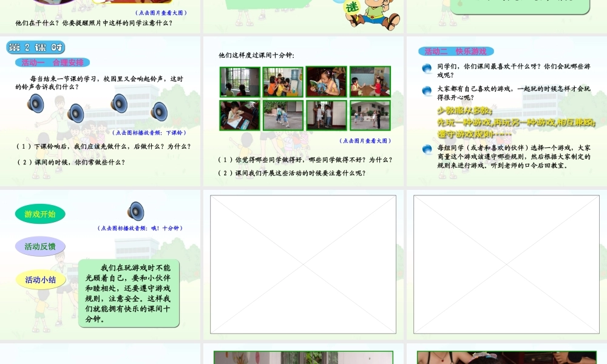Click the cartoon boy holding the 谜 bubble
Screen dimensions: 607x364
(371, 15)
